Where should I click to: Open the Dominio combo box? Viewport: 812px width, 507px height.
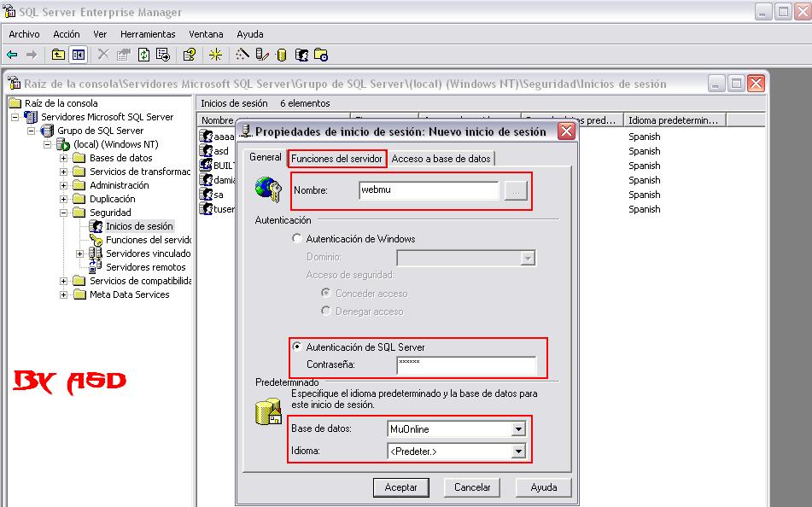(x=466, y=258)
